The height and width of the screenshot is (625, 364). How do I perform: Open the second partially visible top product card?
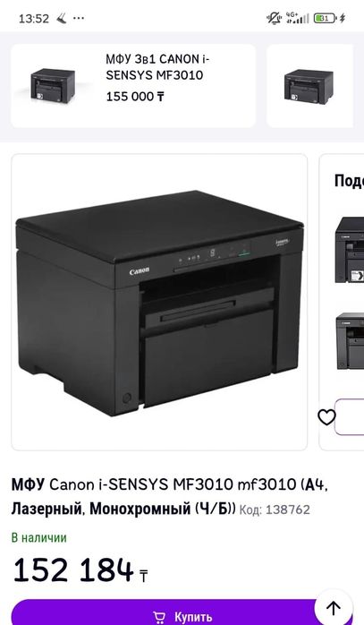click(x=309, y=86)
